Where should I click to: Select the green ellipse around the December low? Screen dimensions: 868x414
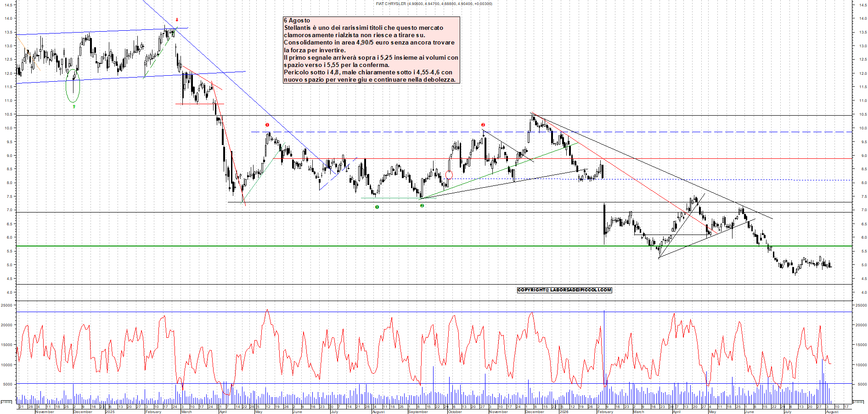73,86
